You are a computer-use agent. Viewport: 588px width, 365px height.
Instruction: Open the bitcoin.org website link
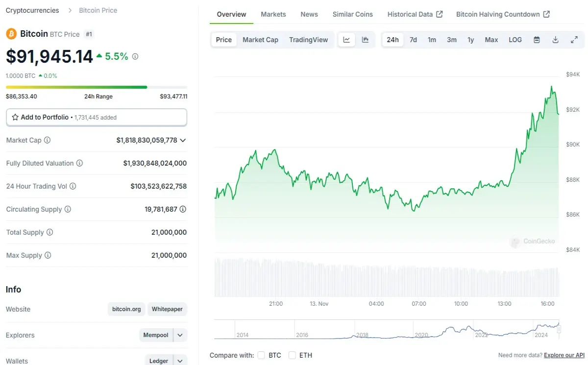pos(126,309)
